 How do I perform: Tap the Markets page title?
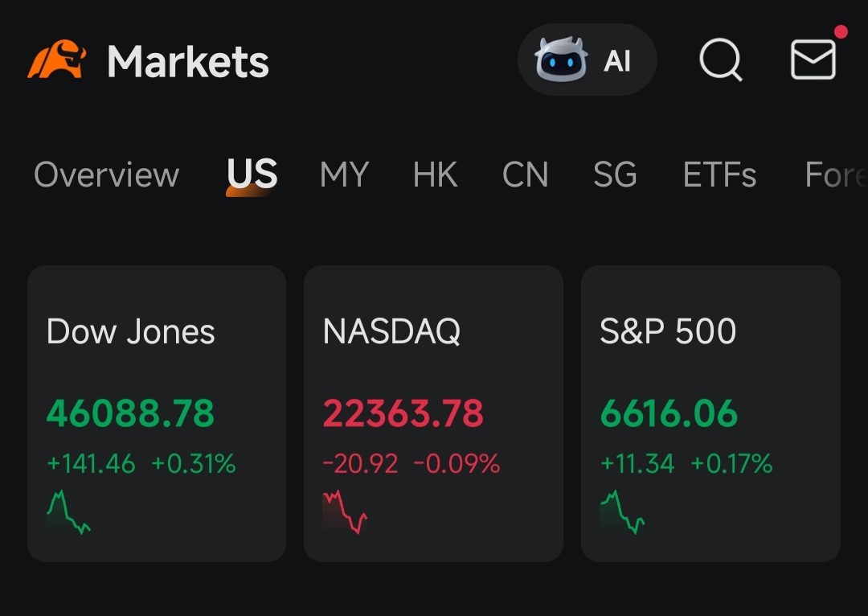pyautogui.click(x=188, y=61)
